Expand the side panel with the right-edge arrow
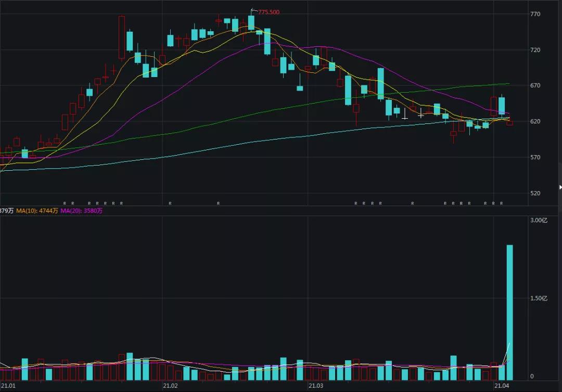The image size is (562, 392). click(560, 187)
